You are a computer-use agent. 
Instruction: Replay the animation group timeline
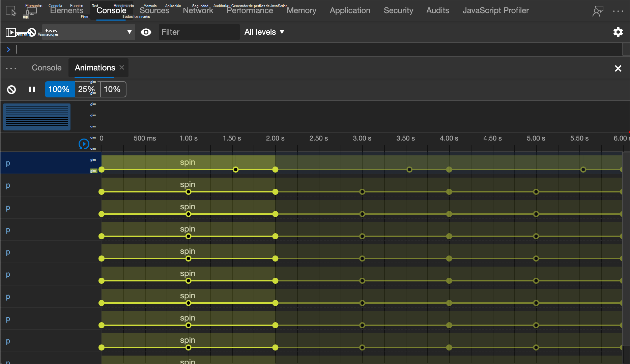coord(84,144)
